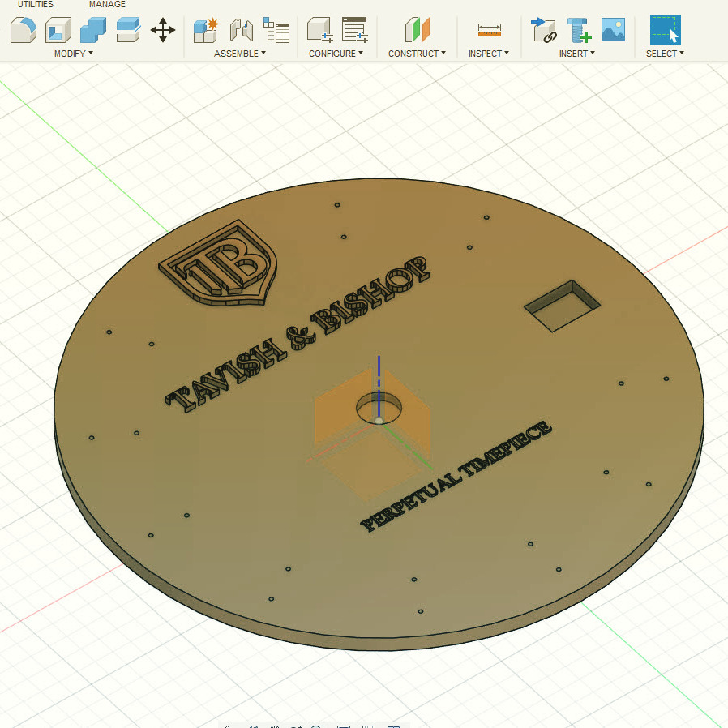Click the Insert Derive link icon

pos(543,30)
